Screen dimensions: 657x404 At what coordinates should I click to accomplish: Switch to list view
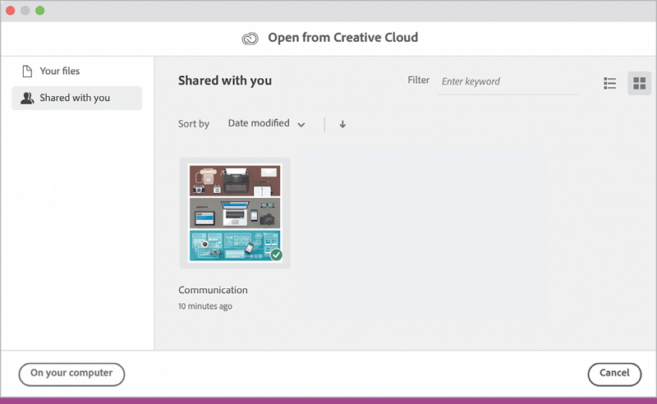point(610,83)
